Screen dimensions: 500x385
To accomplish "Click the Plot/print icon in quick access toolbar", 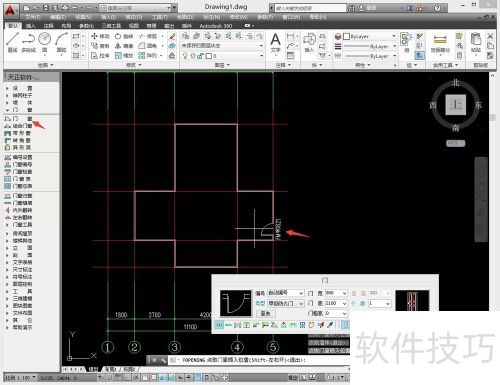I will 65,7.
